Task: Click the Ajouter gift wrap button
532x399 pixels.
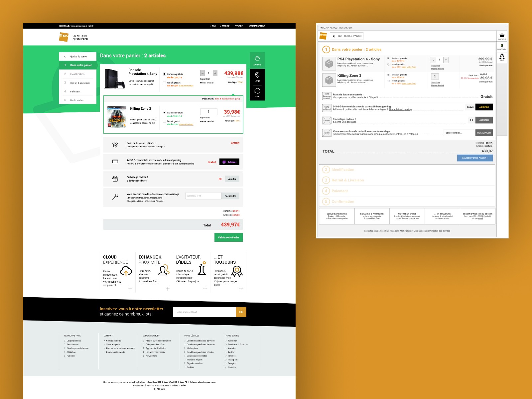Action: coord(232,179)
